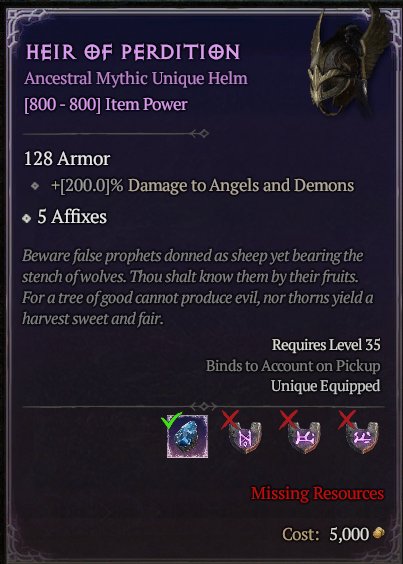Screen dimensions: 403x564
Task: Click the diamond bullet beside Damage affix
Action: [35, 186]
